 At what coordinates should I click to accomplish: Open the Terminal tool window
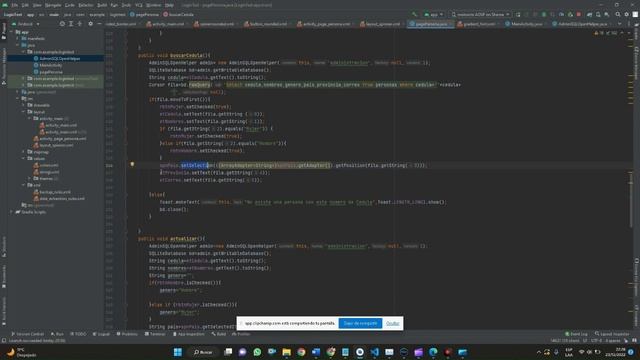click(155, 334)
